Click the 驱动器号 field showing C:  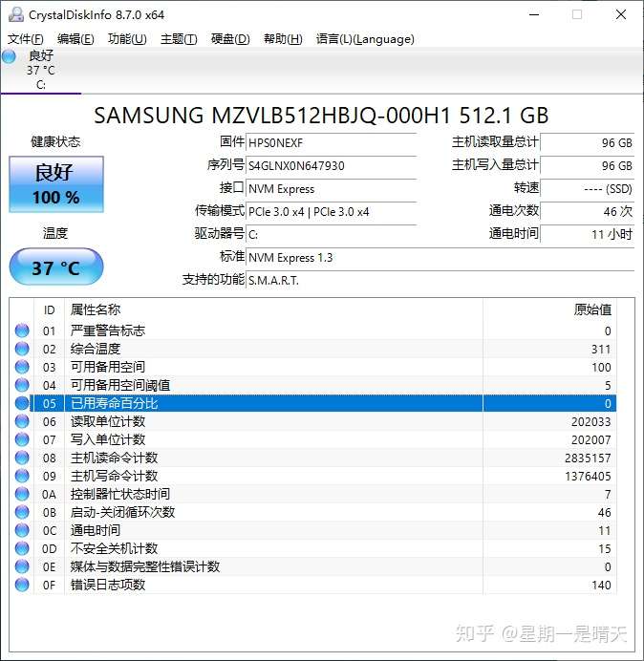click(x=331, y=234)
